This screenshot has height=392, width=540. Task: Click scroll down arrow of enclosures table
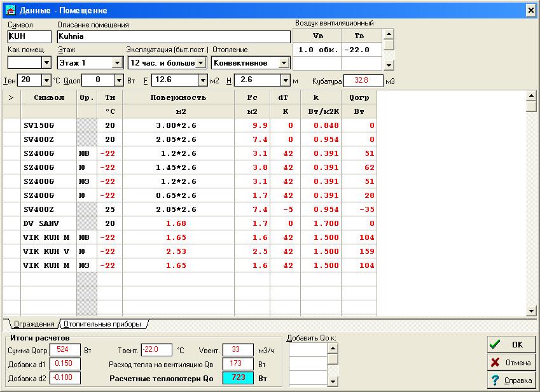coord(531,311)
